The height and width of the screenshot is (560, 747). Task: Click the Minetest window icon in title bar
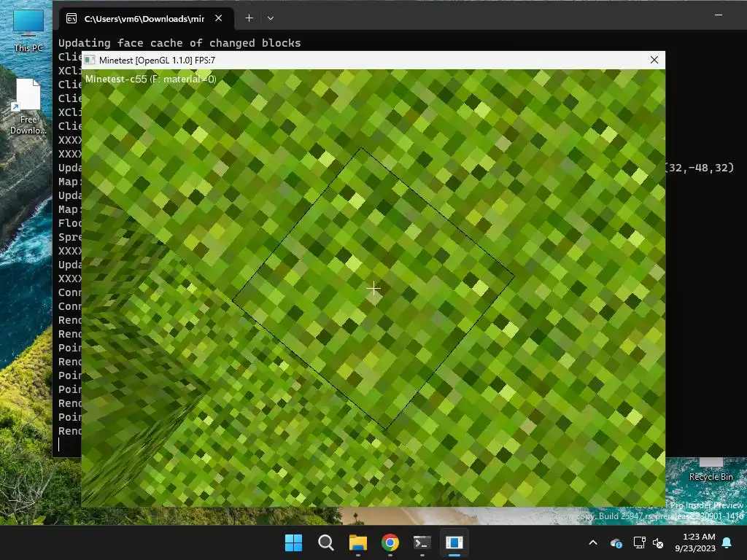click(90, 60)
